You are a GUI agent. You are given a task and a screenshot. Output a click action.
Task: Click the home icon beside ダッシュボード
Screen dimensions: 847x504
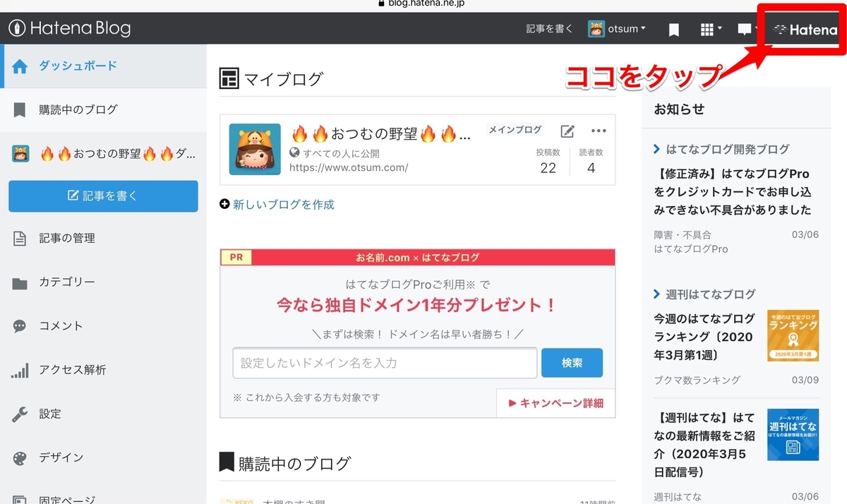coord(20,66)
